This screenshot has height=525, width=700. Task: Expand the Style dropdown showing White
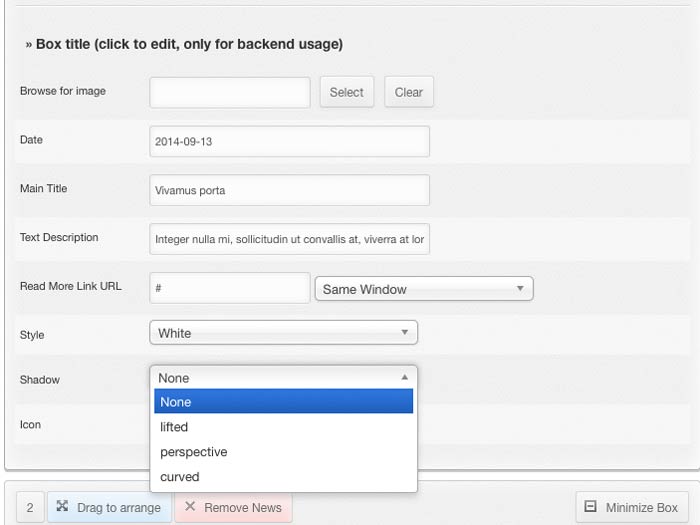[283, 333]
